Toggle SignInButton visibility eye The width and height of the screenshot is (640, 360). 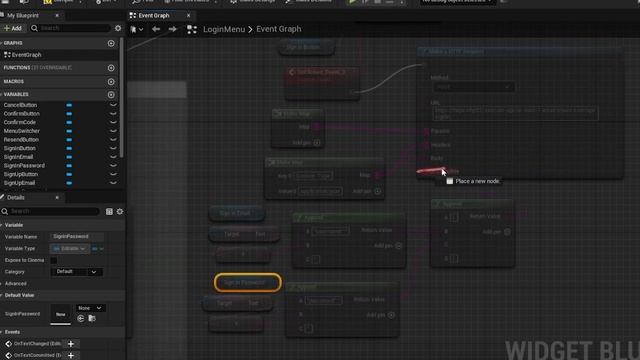coord(113,149)
